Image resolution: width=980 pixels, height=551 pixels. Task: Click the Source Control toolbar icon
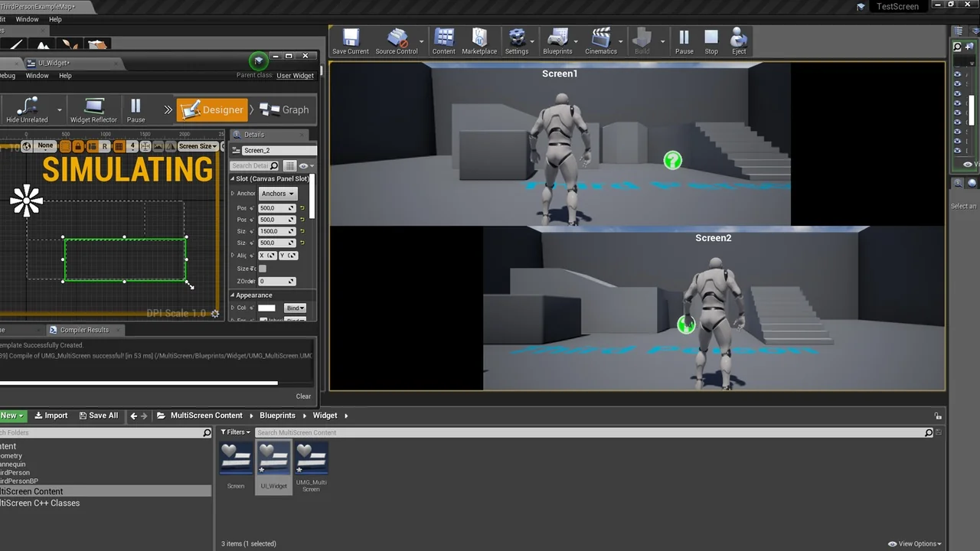point(397,40)
